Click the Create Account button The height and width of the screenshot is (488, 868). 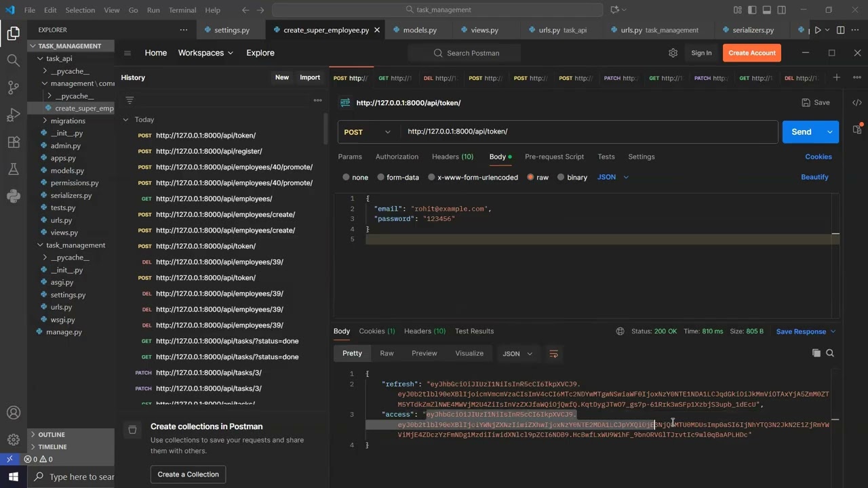751,53
